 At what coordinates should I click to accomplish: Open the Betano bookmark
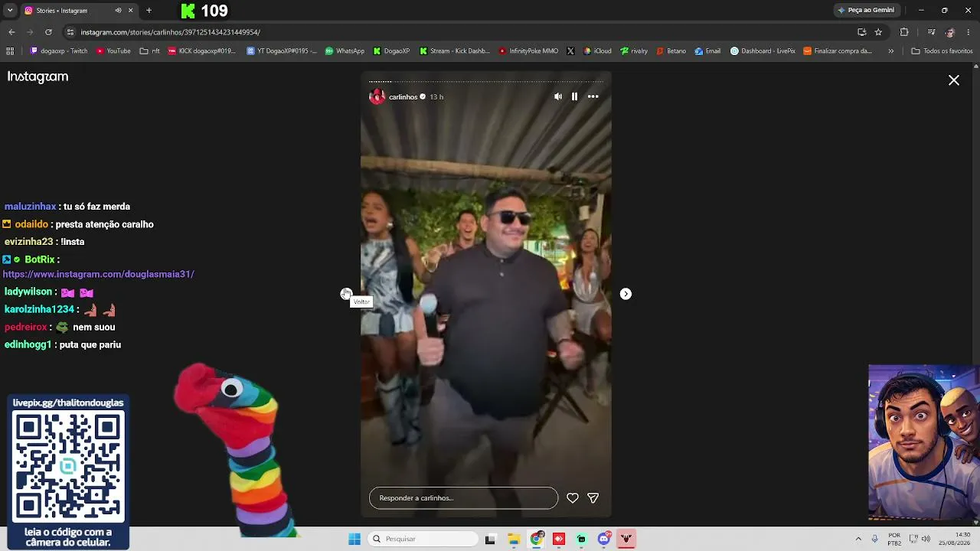point(671,51)
